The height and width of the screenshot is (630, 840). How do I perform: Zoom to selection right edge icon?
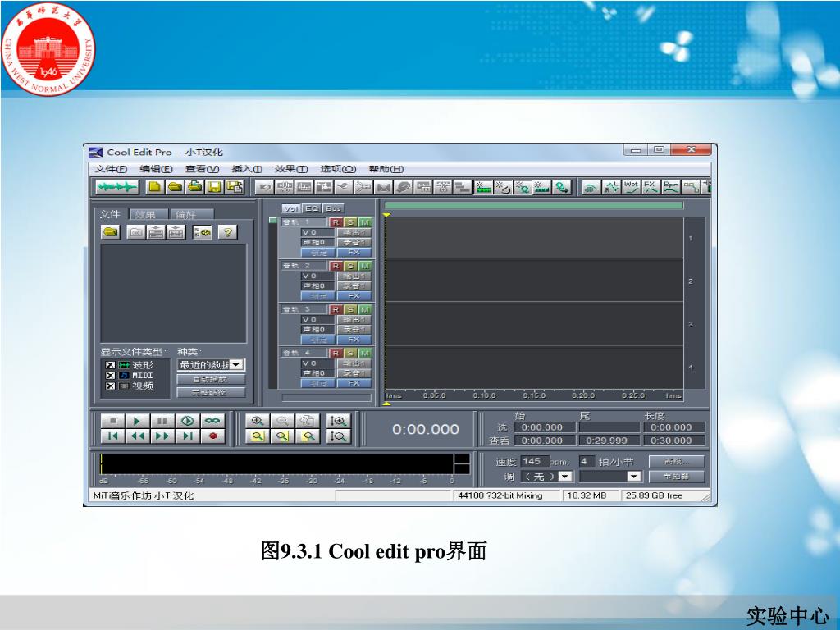308,436
